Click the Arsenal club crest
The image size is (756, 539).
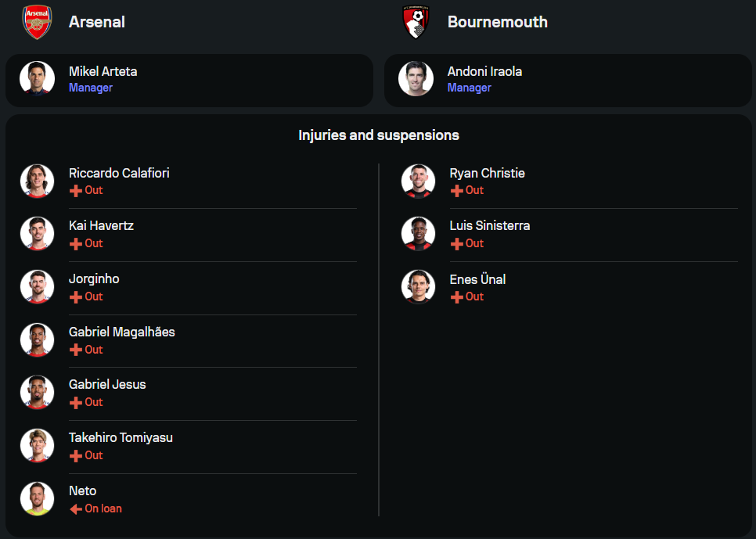click(x=37, y=22)
